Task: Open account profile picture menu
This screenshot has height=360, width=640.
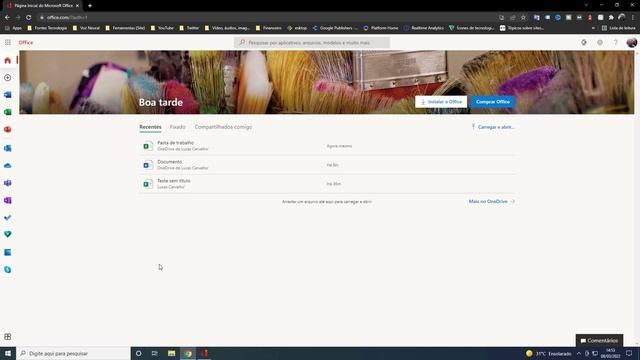Action: pyautogui.click(x=631, y=42)
